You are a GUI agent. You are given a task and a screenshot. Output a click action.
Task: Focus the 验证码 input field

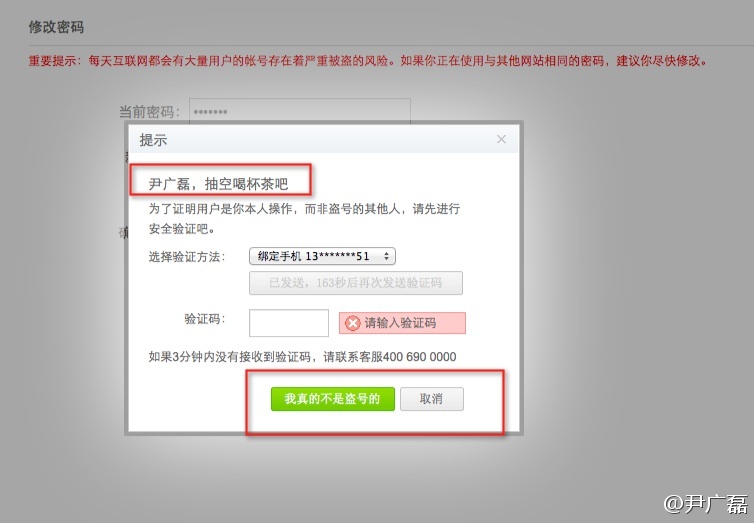pos(289,323)
